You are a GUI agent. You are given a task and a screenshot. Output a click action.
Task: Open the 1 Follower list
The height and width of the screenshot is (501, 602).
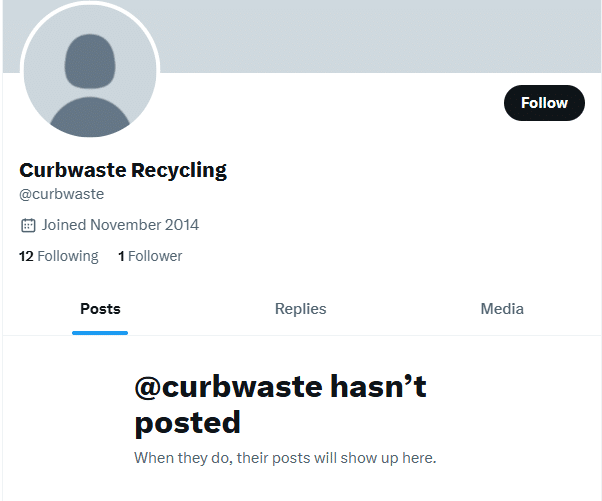pos(150,256)
